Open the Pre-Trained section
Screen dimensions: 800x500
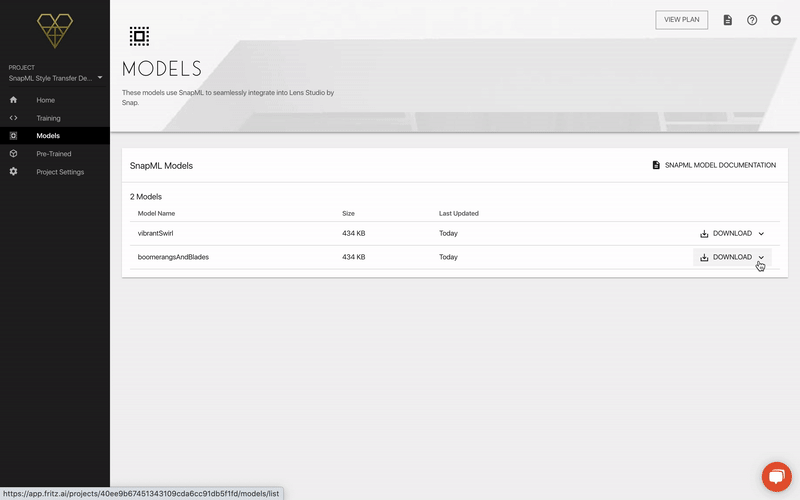(55, 154)
